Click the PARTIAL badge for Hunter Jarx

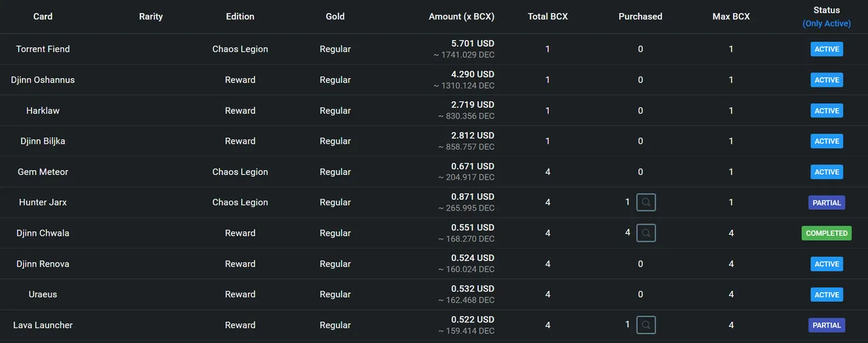(827, 203)
